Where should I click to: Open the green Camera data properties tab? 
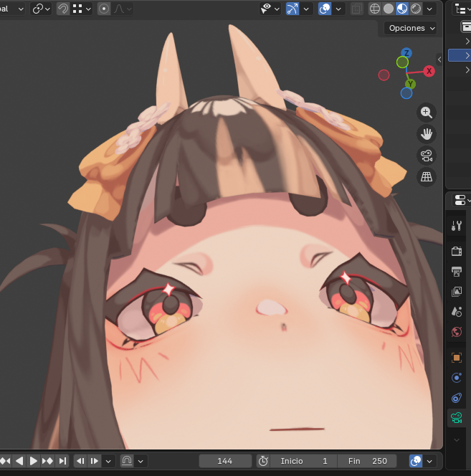[x=457, y=418]
